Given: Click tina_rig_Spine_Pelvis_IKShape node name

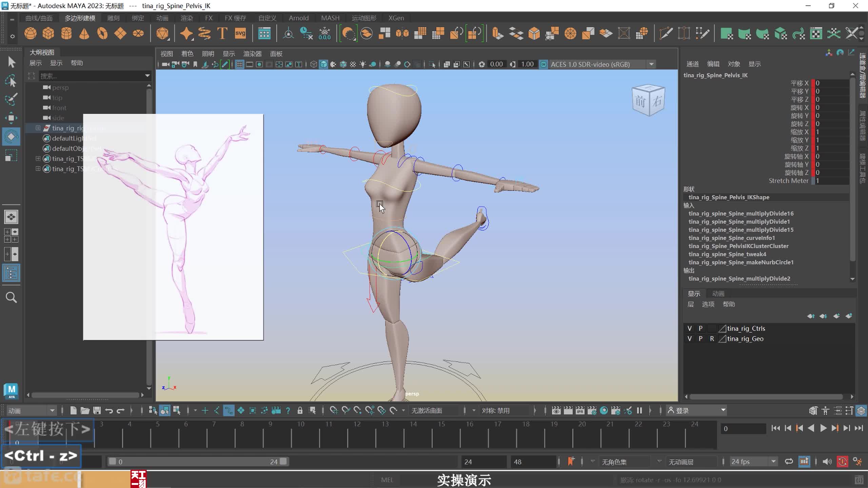Looking at the screenshot, I should click(729, 197).
